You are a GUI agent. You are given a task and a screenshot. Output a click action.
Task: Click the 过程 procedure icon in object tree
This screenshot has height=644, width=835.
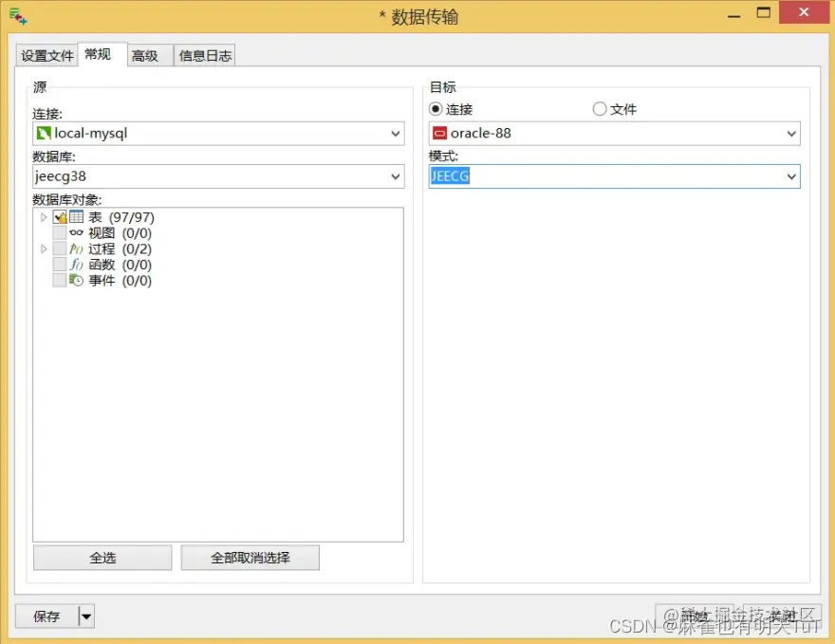tap(76, 248)
